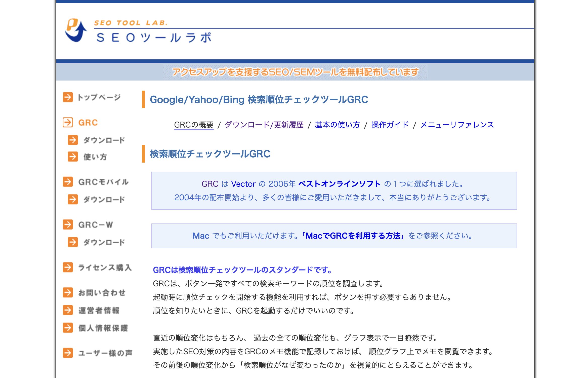The height and width of the screenshot is (378, 588).
Task: Click the GRCの概要 link
Action: 194,125
